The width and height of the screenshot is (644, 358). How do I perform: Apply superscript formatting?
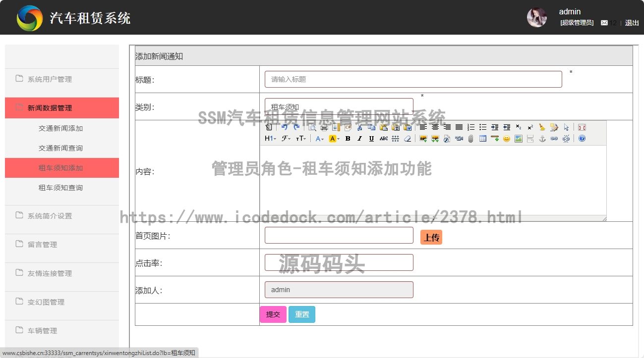(x=530, y=127)
